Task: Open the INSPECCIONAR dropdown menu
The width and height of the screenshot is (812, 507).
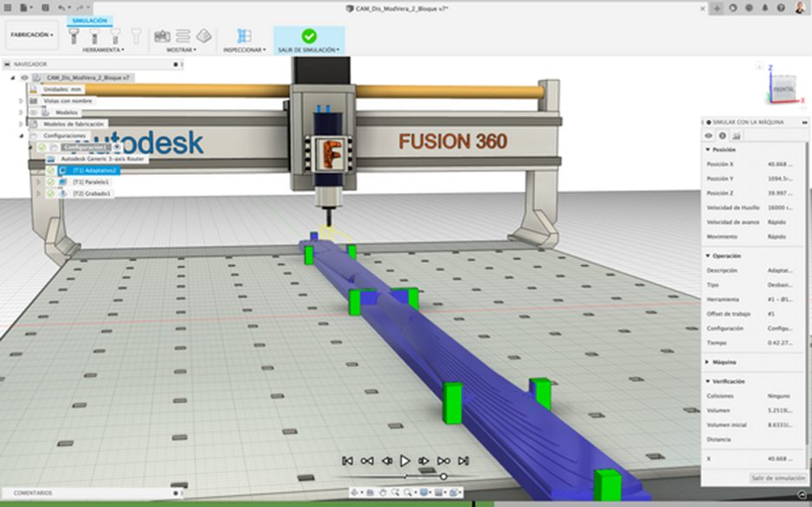Action: pos(244,49)
